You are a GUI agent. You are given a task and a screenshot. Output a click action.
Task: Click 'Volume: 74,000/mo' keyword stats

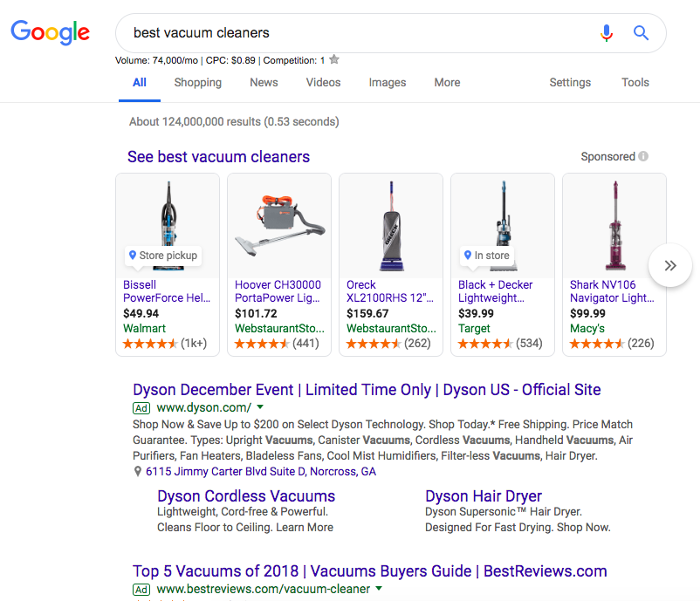156,60
